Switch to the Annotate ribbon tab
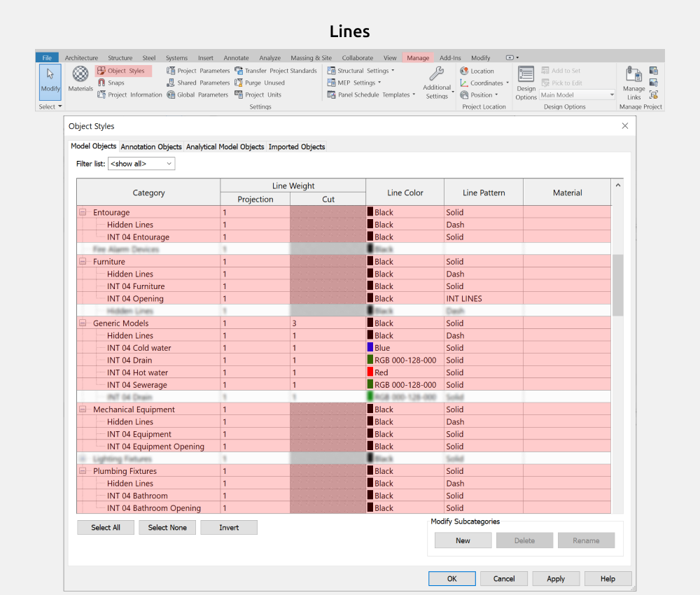 point(236,57)
